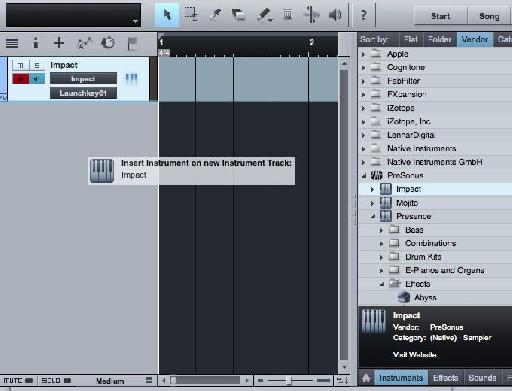512x391 pixels.
Task: Collapse the Effects preset folder
Action: (x=382, y=284)
